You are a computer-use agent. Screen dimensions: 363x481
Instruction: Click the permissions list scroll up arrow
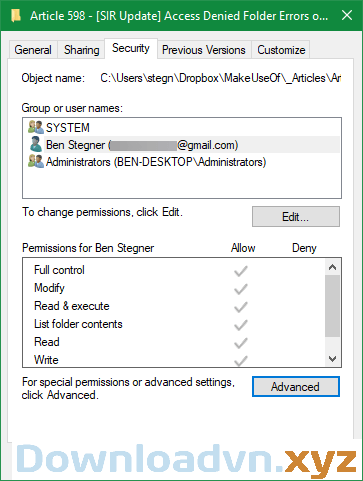332,267
